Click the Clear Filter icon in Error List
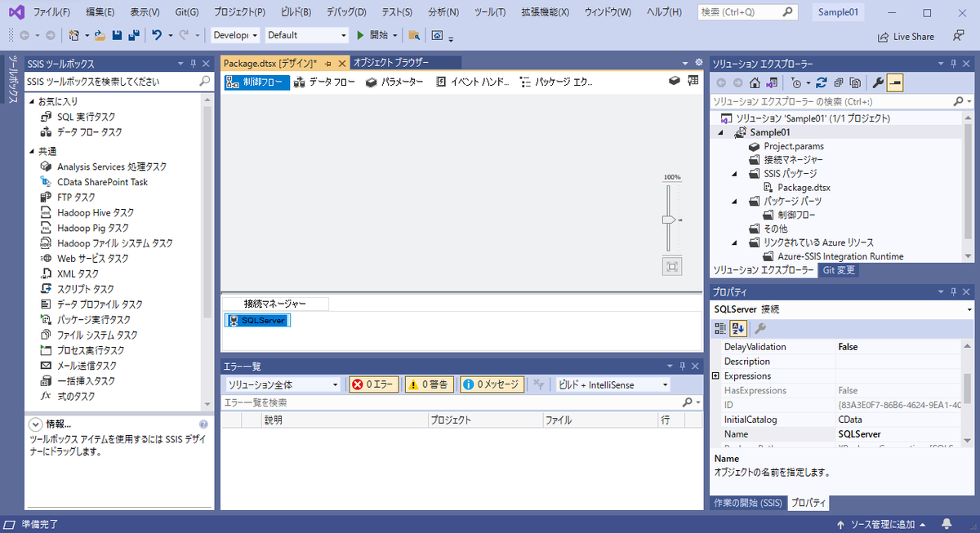Image resolution: width=980 pixels, height=533 pixels. click(538, 384)
